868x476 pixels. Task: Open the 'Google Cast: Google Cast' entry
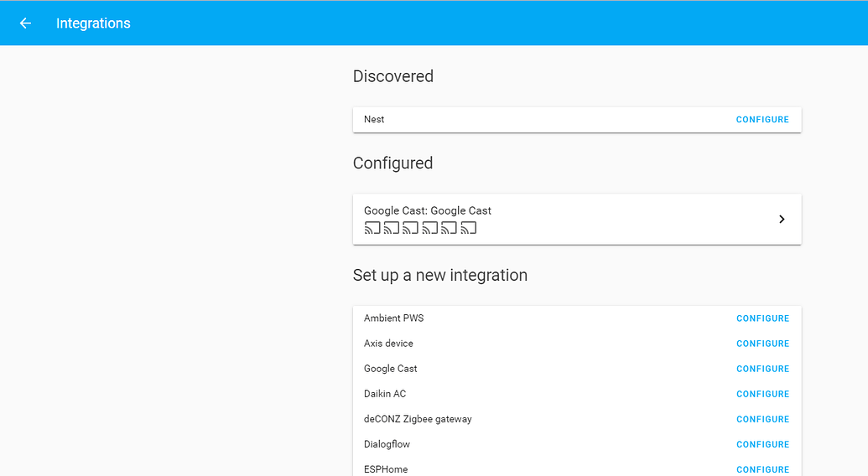click(577, 220)
